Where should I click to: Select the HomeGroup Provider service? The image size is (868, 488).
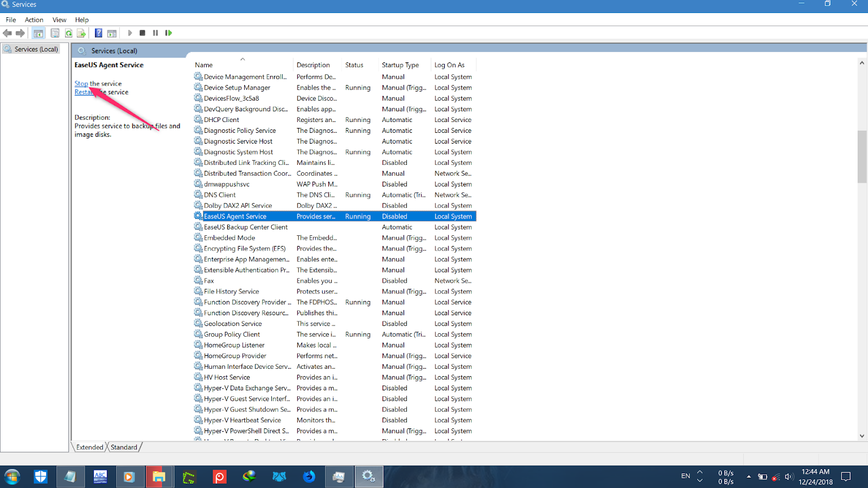(x=335, y=356)
